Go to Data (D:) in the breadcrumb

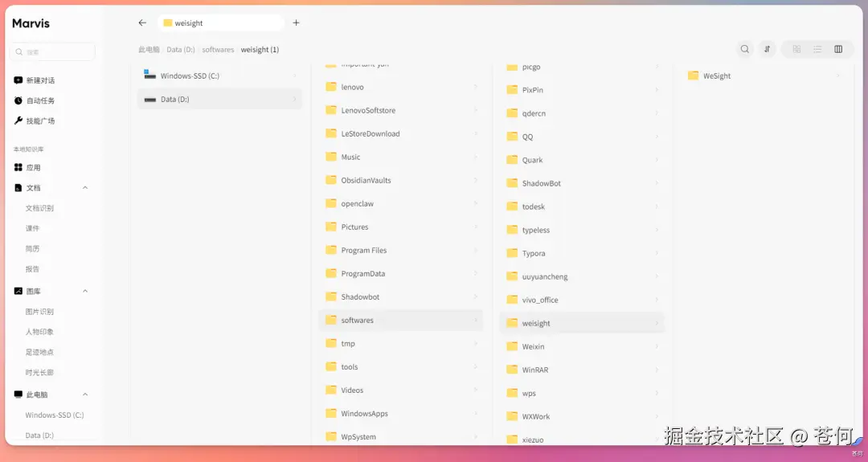(181, 49)
